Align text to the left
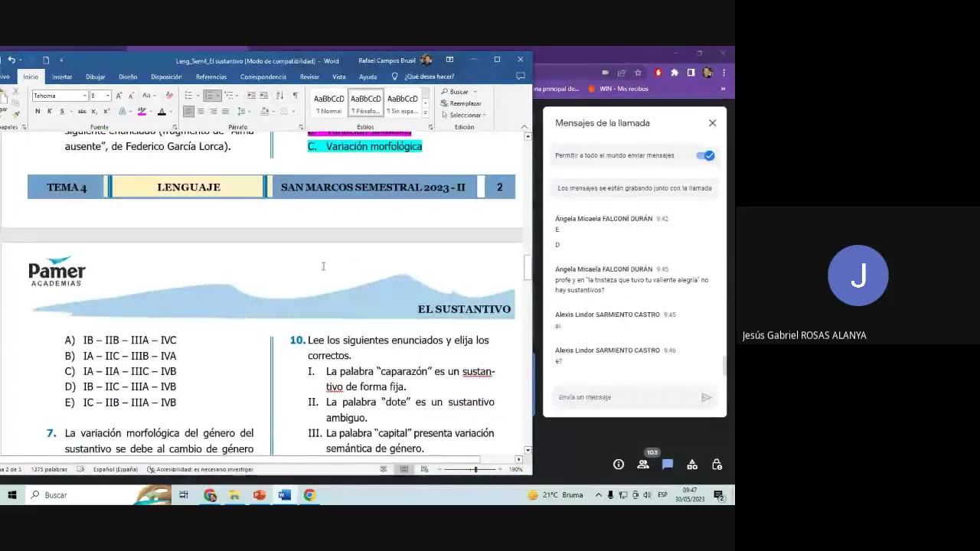The height and width of the screenshot is (551, 980). tap(188, 112)
